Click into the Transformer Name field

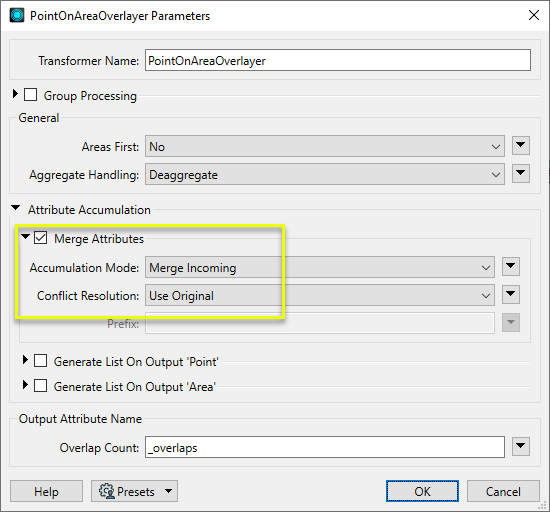tap(338, 60)
